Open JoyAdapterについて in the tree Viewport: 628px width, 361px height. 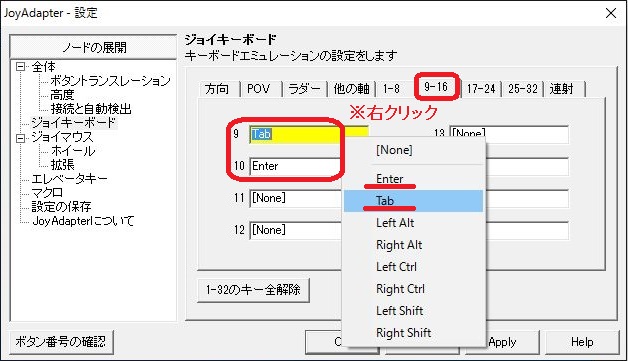pyautogui.click(x=83, y=221)
